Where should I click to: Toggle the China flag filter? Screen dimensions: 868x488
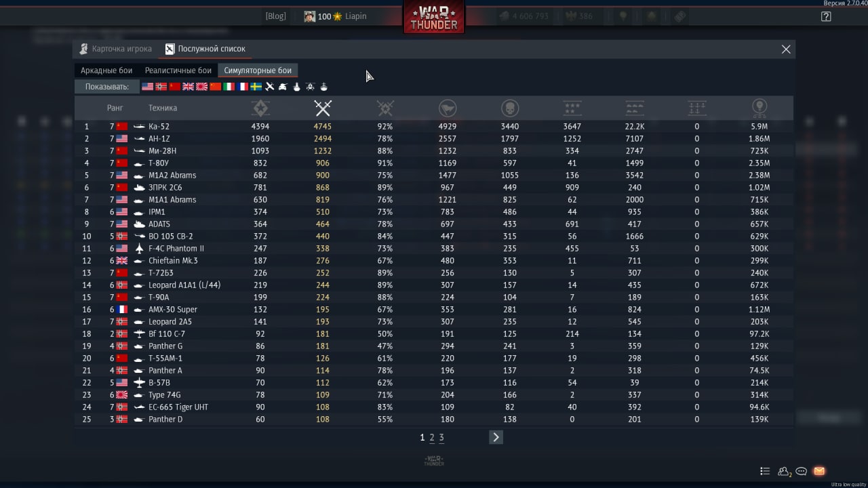tap(216, 87)
